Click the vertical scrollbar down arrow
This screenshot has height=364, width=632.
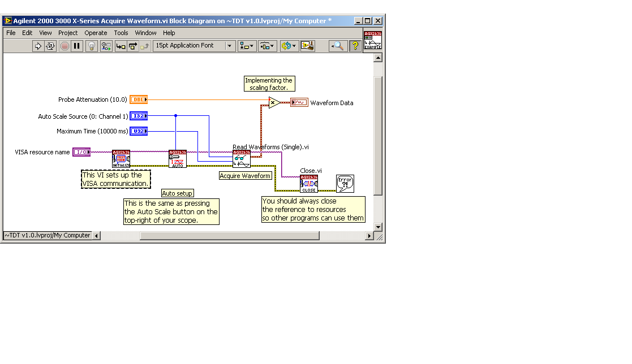[x=377, y=227]
